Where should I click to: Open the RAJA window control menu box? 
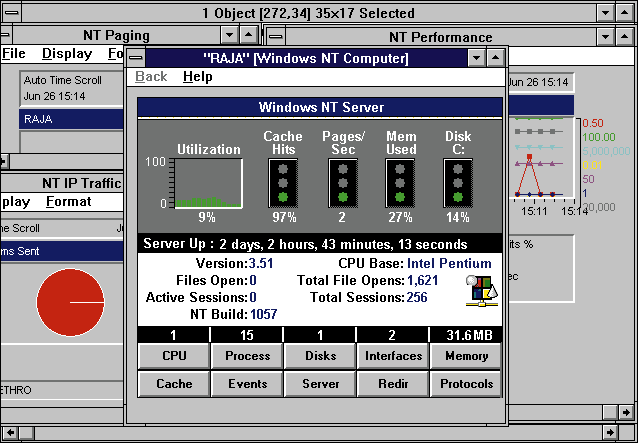click(x=136, y=58)
